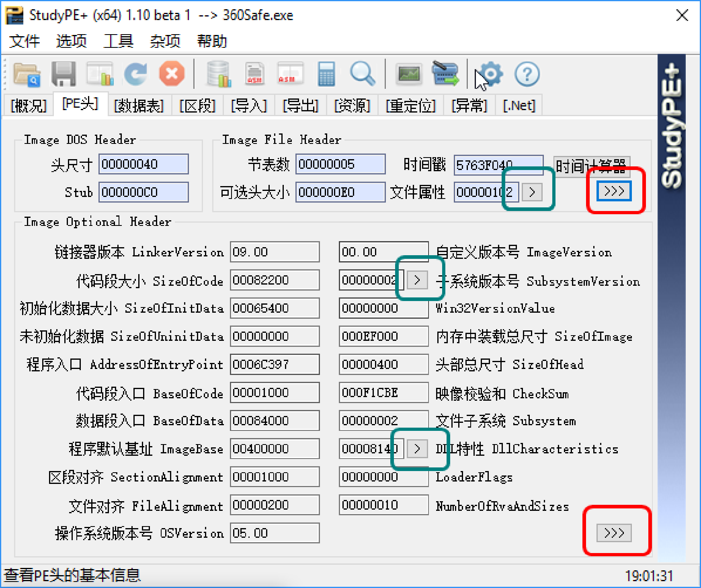Click the question mark help icon
Image resolution: width=701 pixels, height=588 pixels.
pos(527,74)
